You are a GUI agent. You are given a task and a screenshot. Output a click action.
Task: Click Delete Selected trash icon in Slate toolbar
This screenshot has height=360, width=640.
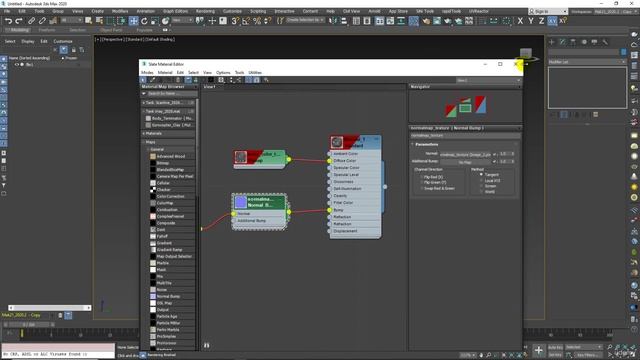pos(178,80)
